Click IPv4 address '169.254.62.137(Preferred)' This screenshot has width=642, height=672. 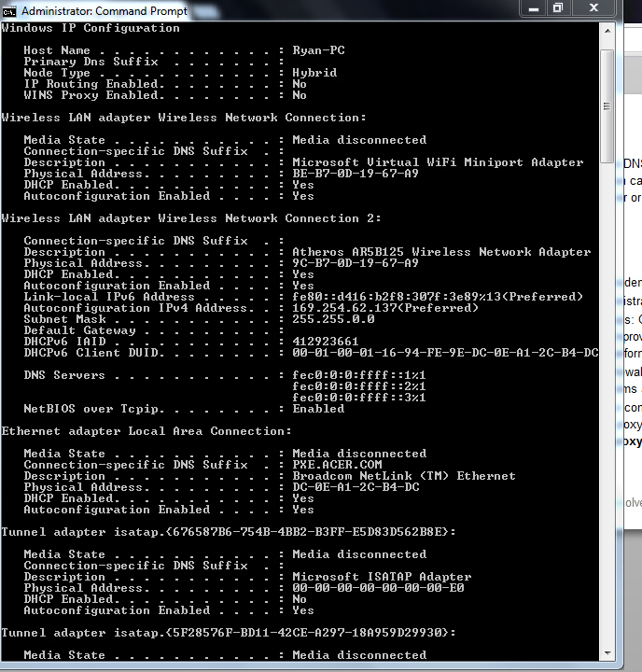coord(385,308)
